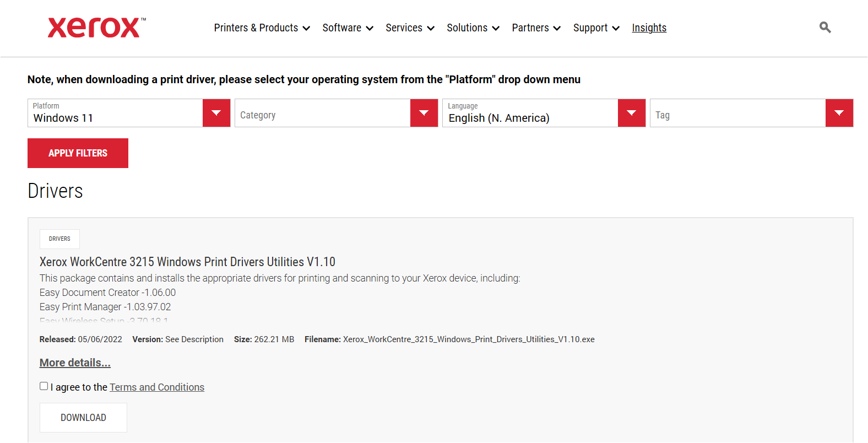Click Easy Document Creator -1.06.00 line

(107, 293)
